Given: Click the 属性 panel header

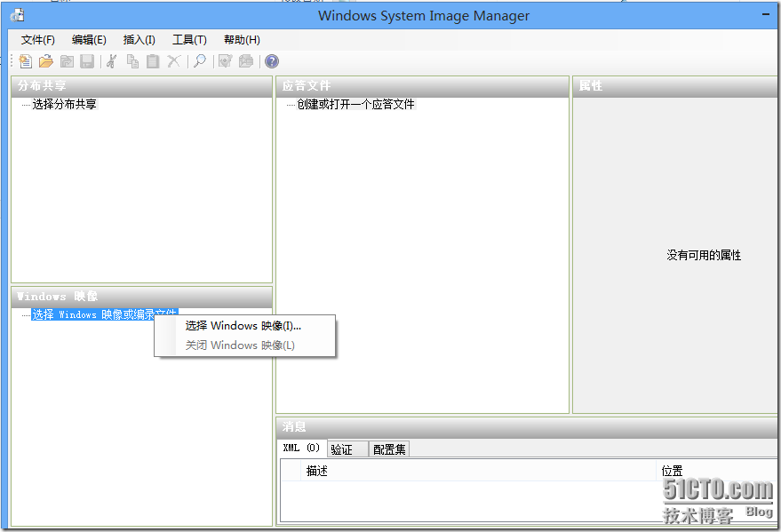Looking at the screenshot, I should (675, 86).
